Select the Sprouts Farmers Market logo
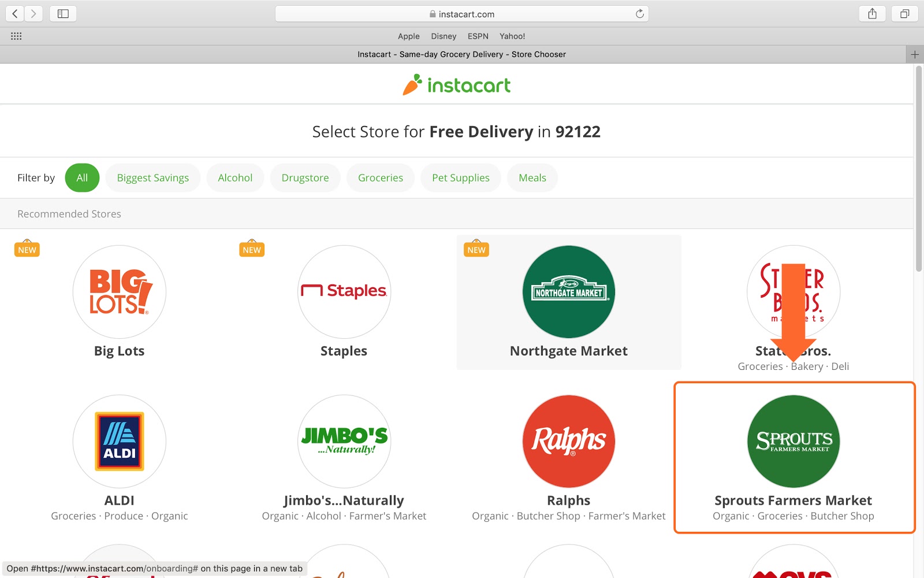The height and width of the screenshot is (578, 924). (793, 442)
